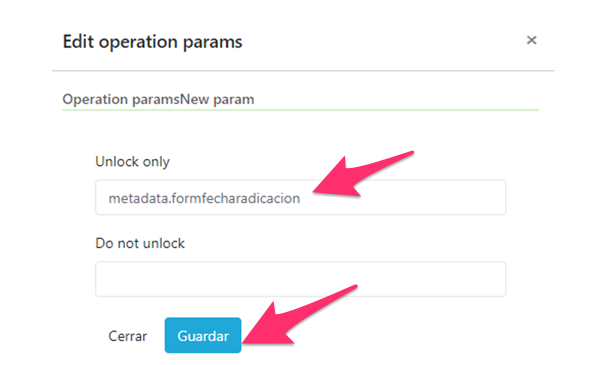
Task: Click the red arrow near Unlock only
Action: coord(363,174)
